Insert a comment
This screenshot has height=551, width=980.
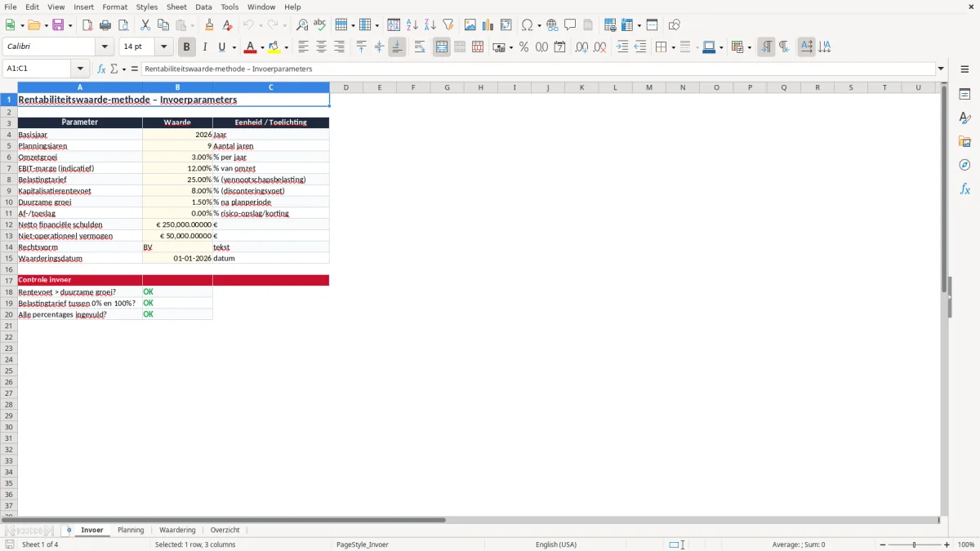tap(570, 25)
